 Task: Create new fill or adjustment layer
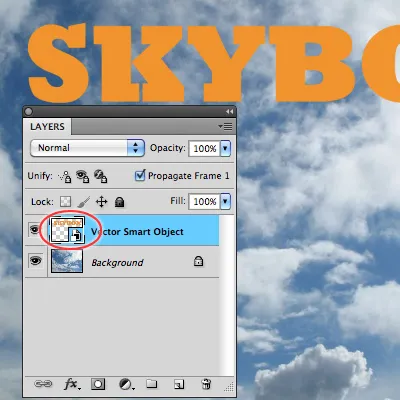pos(126,384)
